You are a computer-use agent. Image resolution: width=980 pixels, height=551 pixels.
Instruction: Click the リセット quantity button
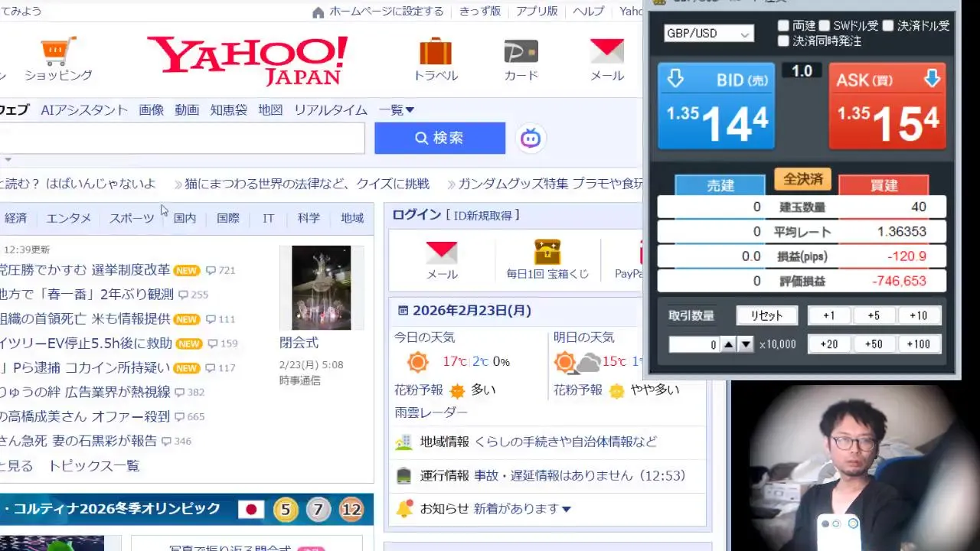[766, 315]
